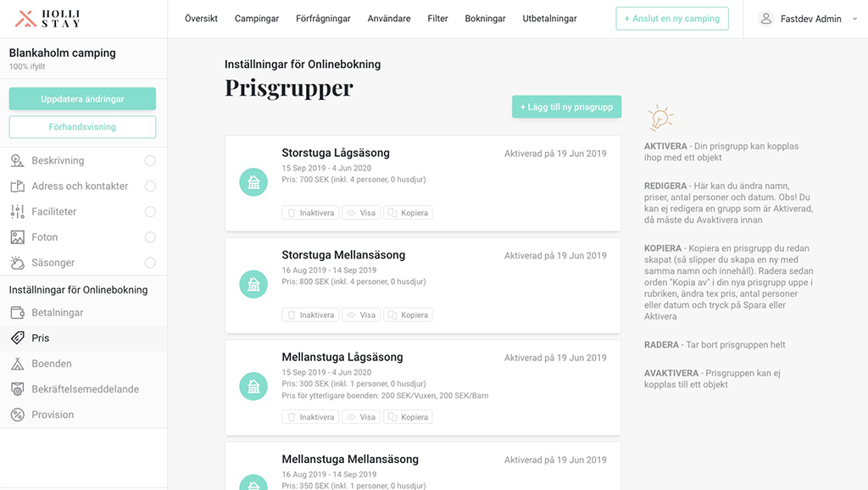Image resolution: width=868 pixels, height=490 pixels.
Task: Select the Boenden tent icon
Action: [17, 363]
